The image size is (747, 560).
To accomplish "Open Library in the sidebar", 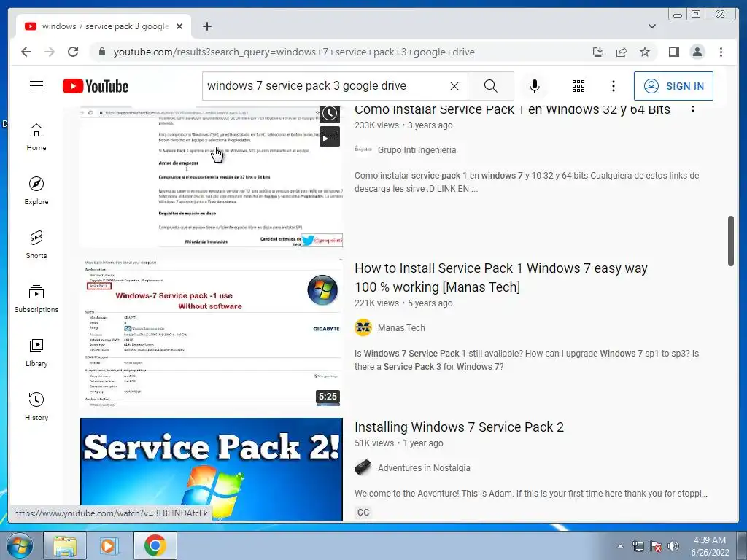I will tap(36, 352).
